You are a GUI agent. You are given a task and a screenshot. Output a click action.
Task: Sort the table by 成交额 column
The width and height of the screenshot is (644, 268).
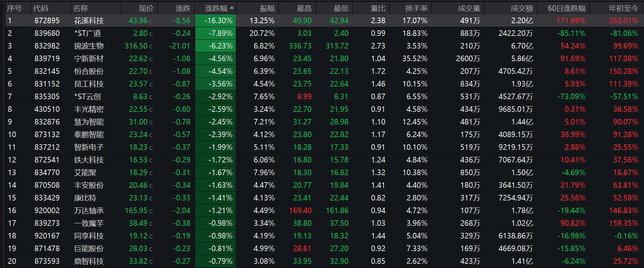[522, 8]
